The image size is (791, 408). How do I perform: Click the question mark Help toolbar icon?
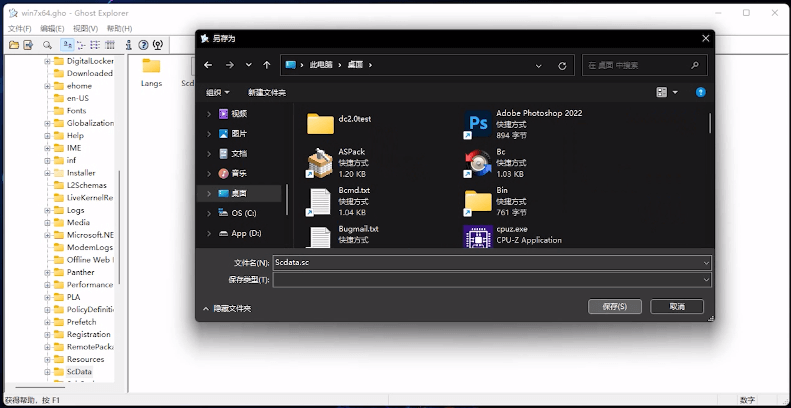click(143, 45)
